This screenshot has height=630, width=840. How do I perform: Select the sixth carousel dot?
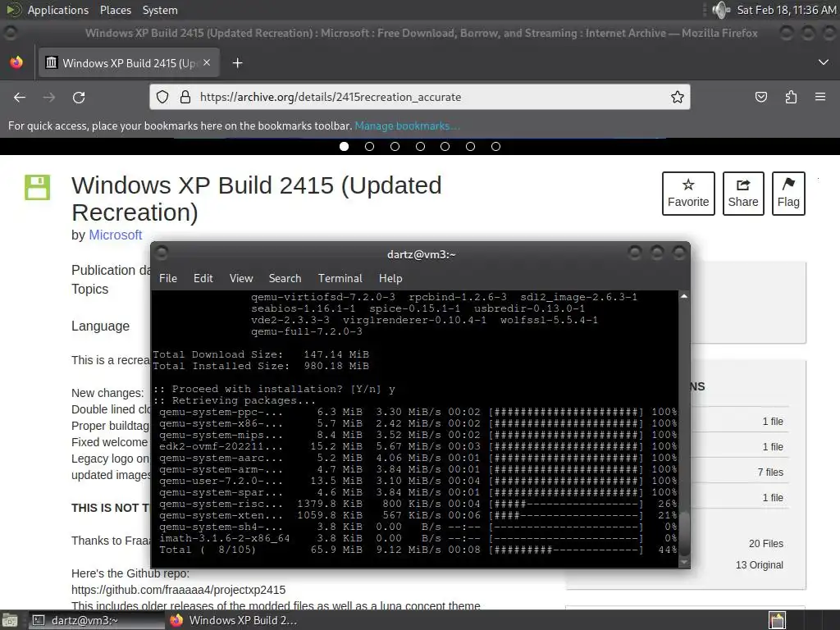click(x=470, y=146)
